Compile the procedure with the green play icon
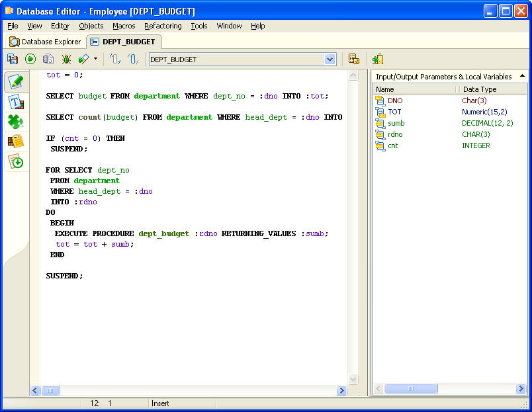Viewport: 532px width, 412px height. (30, 59)
